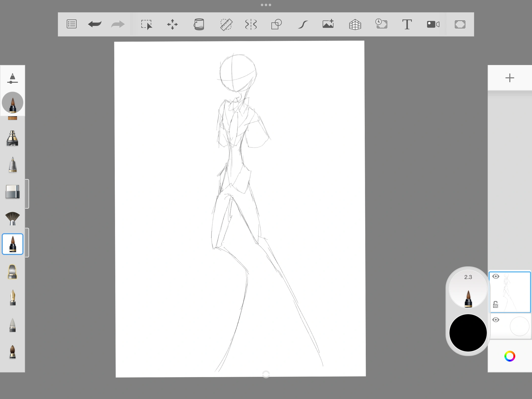
Task: Select the Shapes tool
Action: pyautogui.click(x=276, y=24)
